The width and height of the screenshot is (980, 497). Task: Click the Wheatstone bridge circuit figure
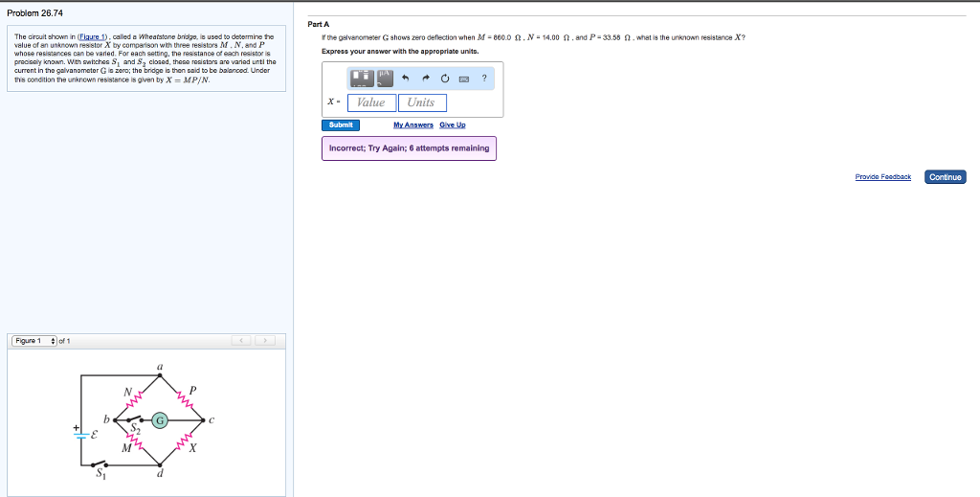pos(145,422)
